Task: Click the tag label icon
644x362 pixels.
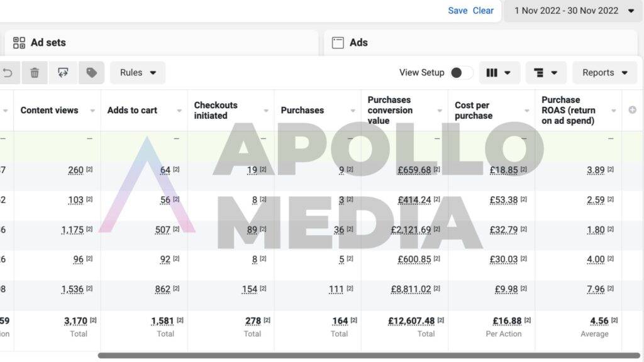Action: pos(91,73)
